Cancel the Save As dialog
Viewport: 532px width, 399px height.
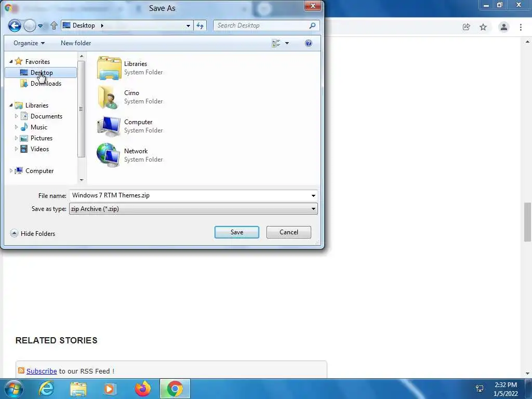(289, 232)
